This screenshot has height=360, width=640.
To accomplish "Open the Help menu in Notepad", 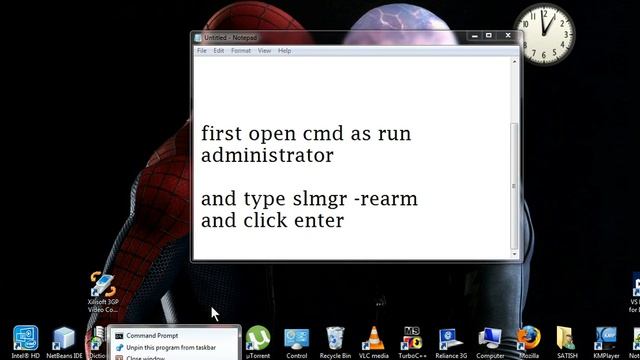I will tap(284, 51).
